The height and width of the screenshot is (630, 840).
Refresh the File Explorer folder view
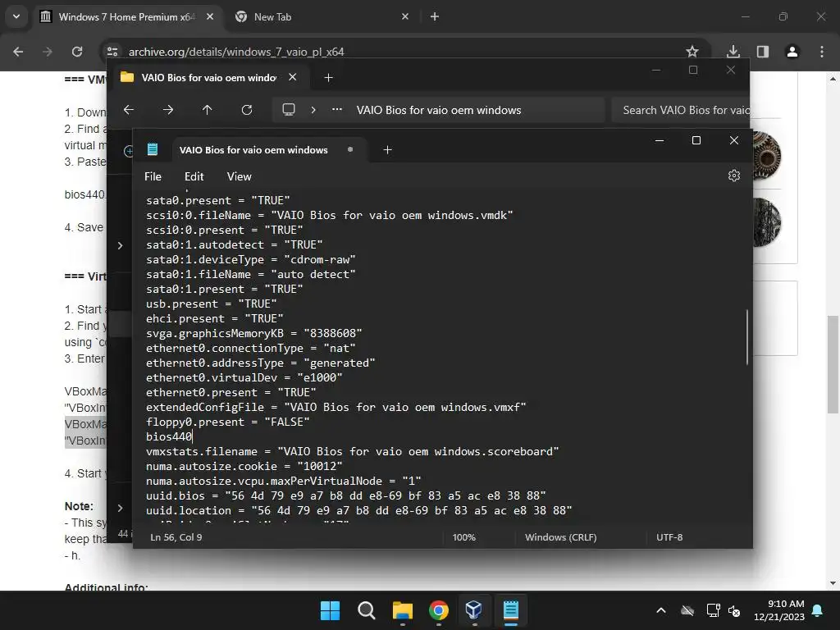[x=247, y=110]
